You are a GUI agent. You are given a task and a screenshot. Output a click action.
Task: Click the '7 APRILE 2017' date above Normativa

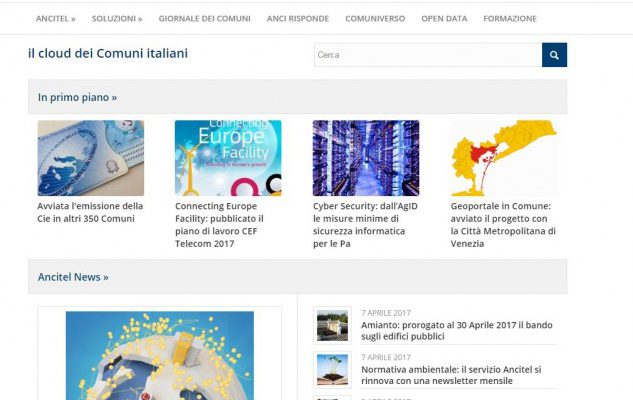(x=386, y=357)
